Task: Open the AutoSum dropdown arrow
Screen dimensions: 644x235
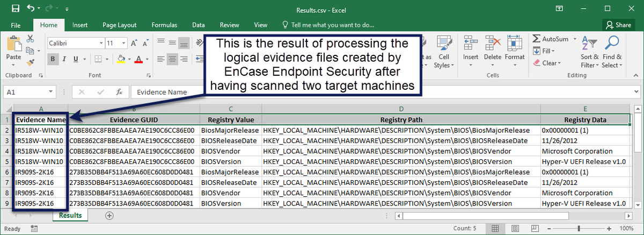Action: pyautogui.click(x=574, y=39)
